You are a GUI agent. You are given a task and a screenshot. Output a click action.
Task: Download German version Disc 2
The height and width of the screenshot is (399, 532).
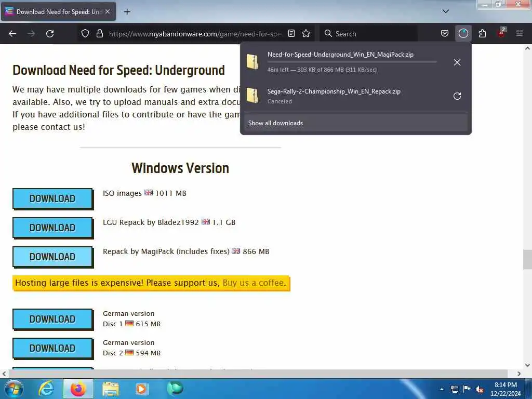52,348
